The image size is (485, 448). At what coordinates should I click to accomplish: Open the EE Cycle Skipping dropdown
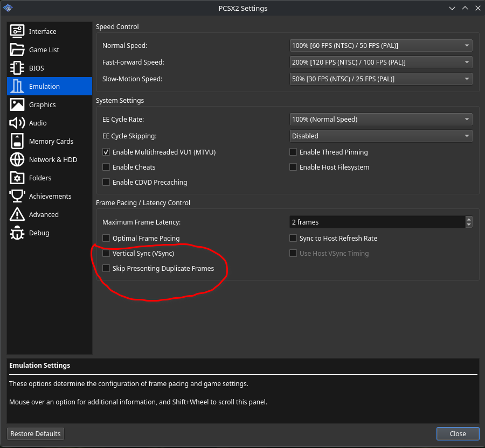click(x=381, y=136)
